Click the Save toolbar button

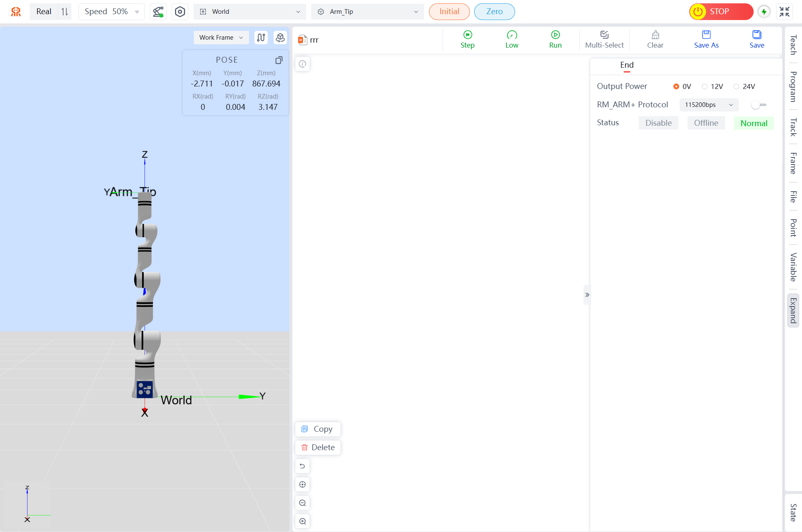pos(756,40)
